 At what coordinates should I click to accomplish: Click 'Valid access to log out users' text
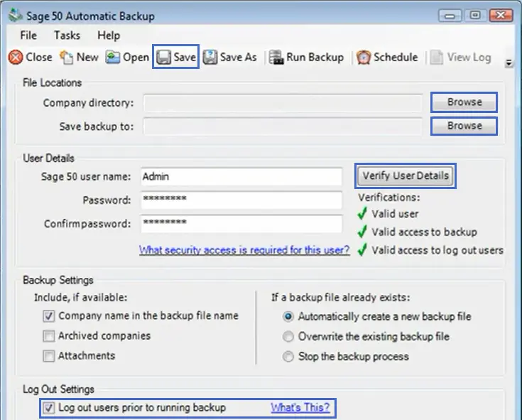[x=437, y=250]
